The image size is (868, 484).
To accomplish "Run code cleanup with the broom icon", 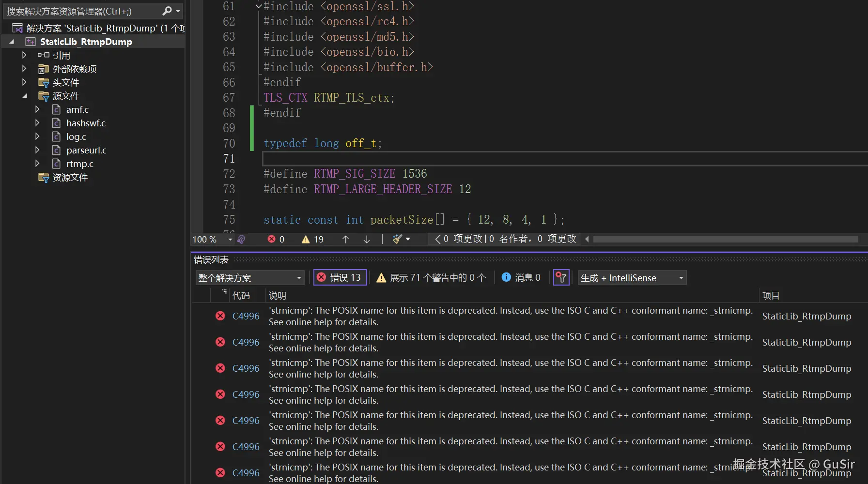I will [x=397, y=239].
